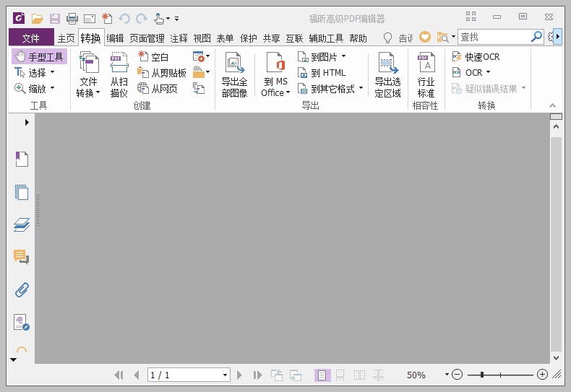Viewport: 571px width, 392px height.
Task: Toggle single page view in the status bar
Action: pos(322,375)
